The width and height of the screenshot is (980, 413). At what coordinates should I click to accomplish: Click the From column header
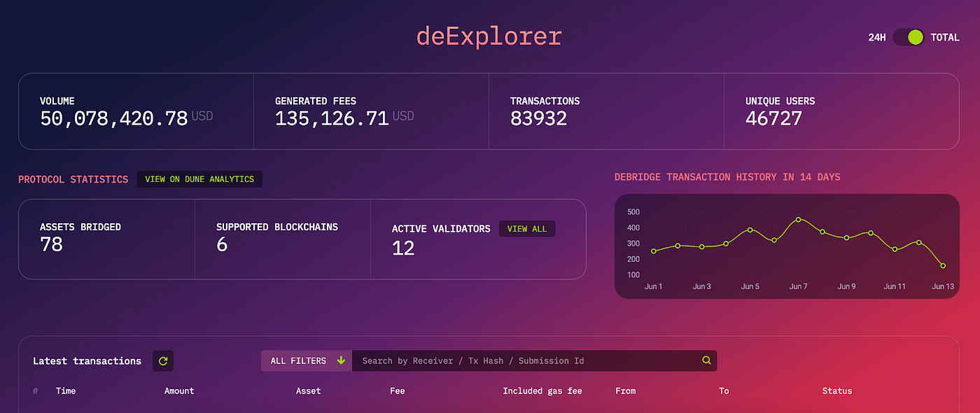coord(626,391)
